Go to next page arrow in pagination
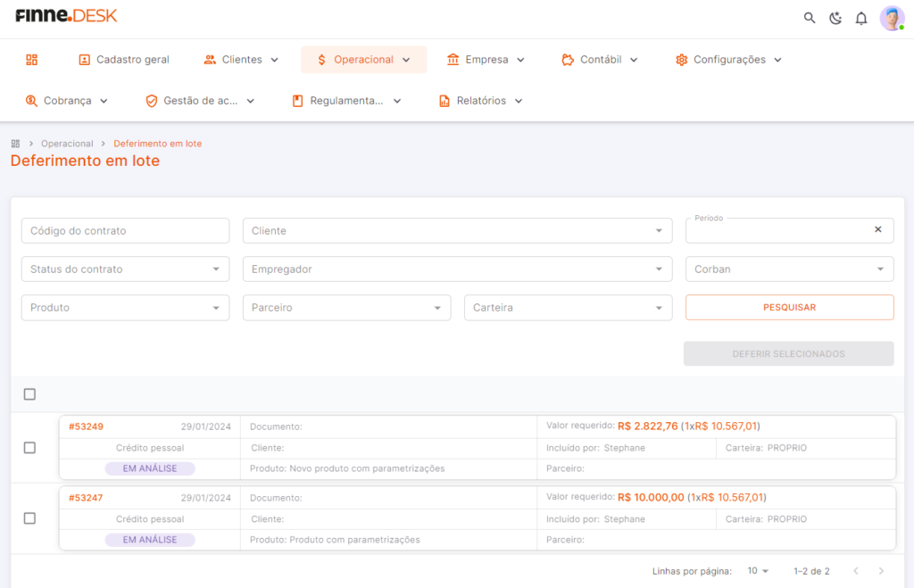Viewport: 914px width, 588px height. (881, 571)
